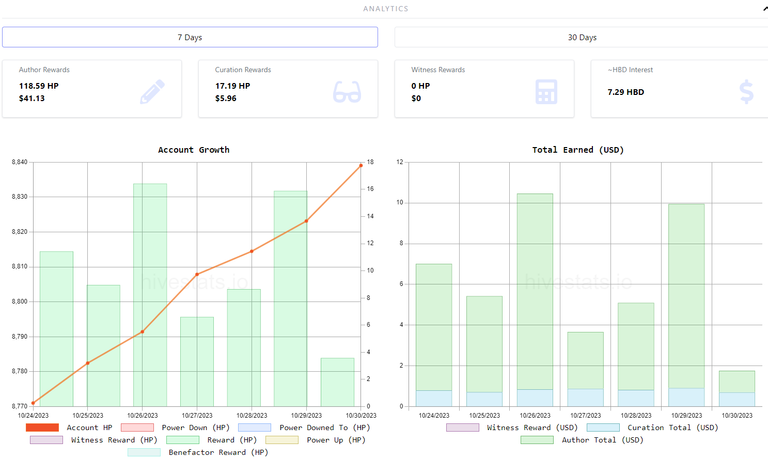Toggle Author Total (USD) legend swatch
This screenshot has width=768, height=463.
537,440
